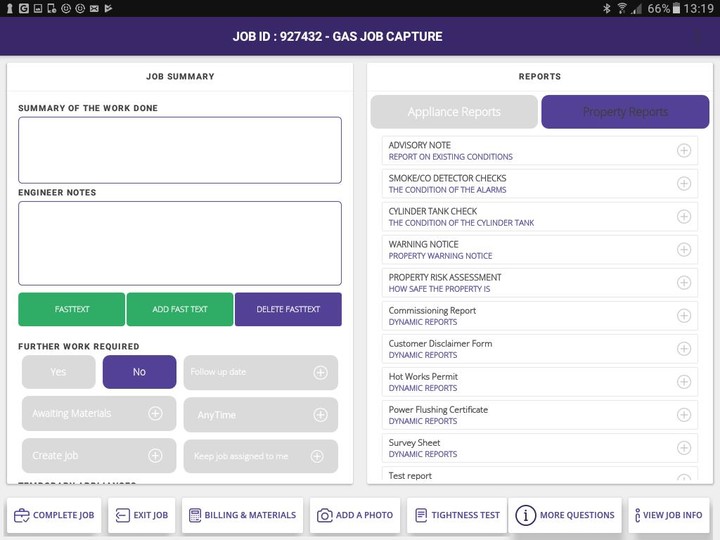Select the WARNING NOTICE report title
The width and height of the screenshot is (720, 540).
pos(423,244)
